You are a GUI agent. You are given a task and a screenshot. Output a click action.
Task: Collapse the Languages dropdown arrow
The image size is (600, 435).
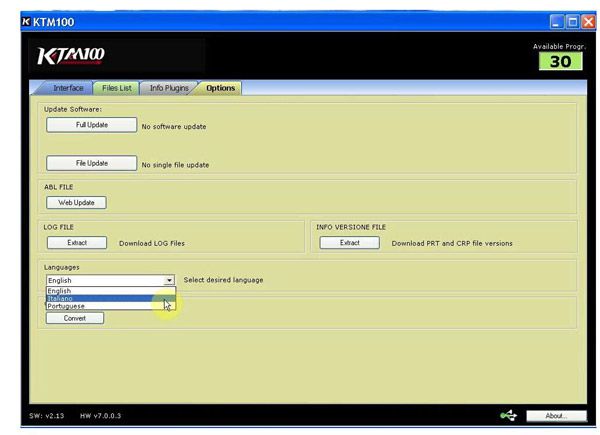point(169,281)
